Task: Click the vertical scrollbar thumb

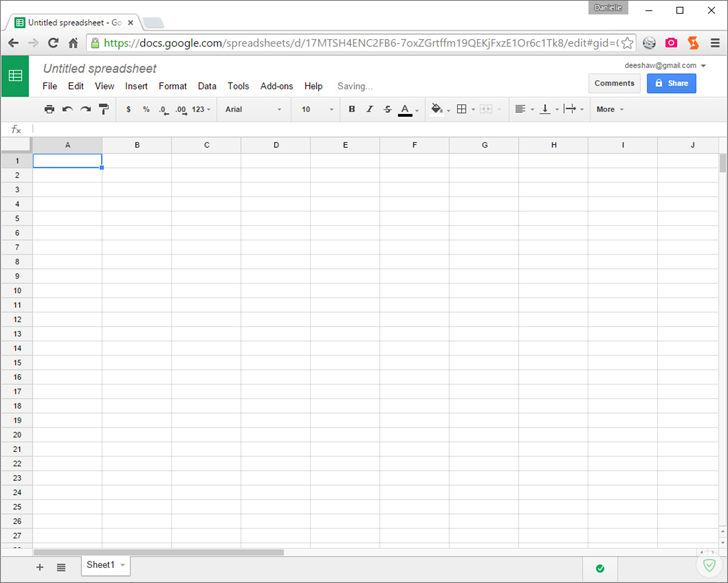Action: tap(722, 163)
